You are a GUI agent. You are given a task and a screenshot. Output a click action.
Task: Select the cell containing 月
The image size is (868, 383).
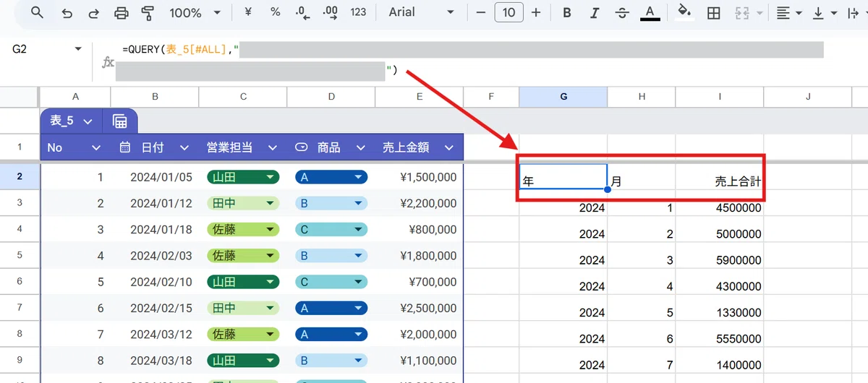[x=642, y=177]
